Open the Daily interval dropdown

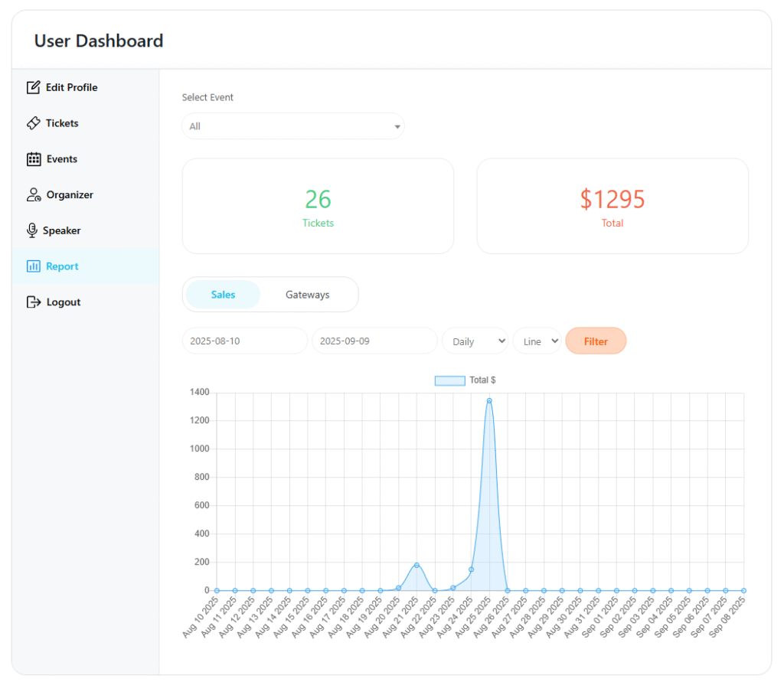pos(475,341)
